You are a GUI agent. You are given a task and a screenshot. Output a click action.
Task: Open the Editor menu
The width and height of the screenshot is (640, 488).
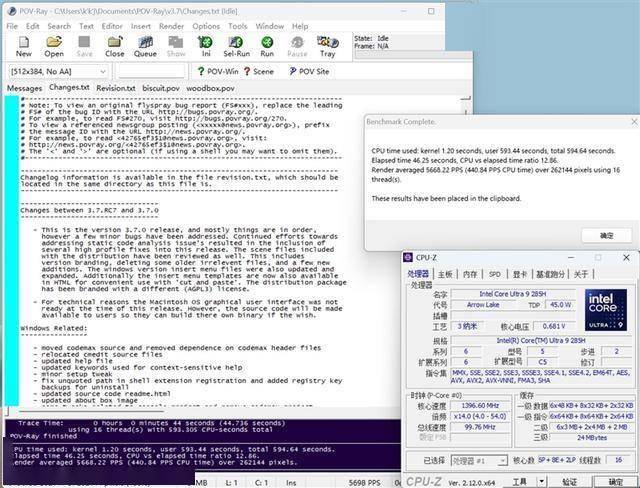click(x=112, y=26)
